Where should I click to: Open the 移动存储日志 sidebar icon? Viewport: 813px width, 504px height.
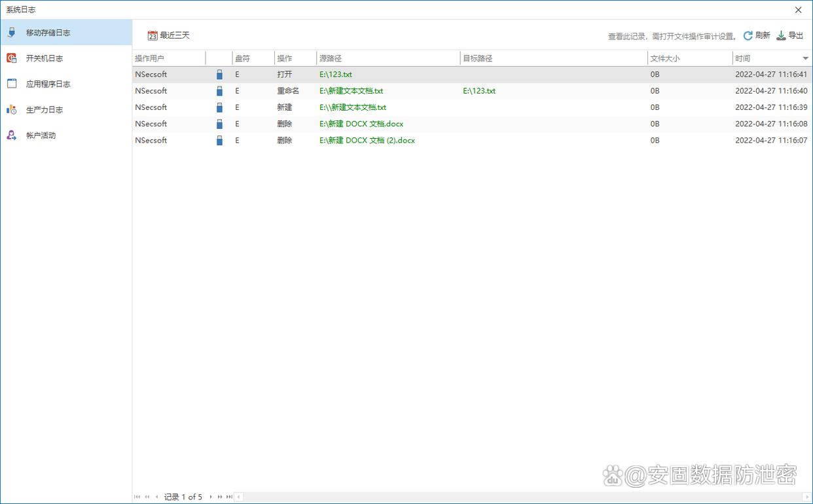12,32
